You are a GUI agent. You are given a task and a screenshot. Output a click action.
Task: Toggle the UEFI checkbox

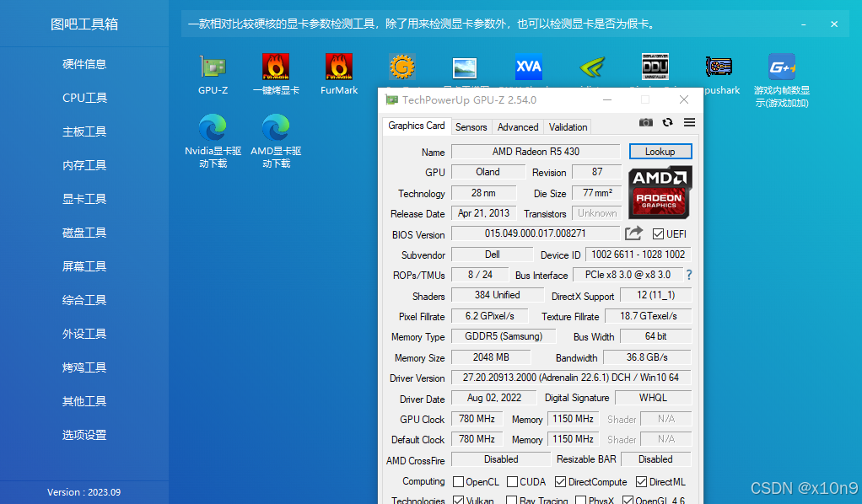(x=658, y=234)
